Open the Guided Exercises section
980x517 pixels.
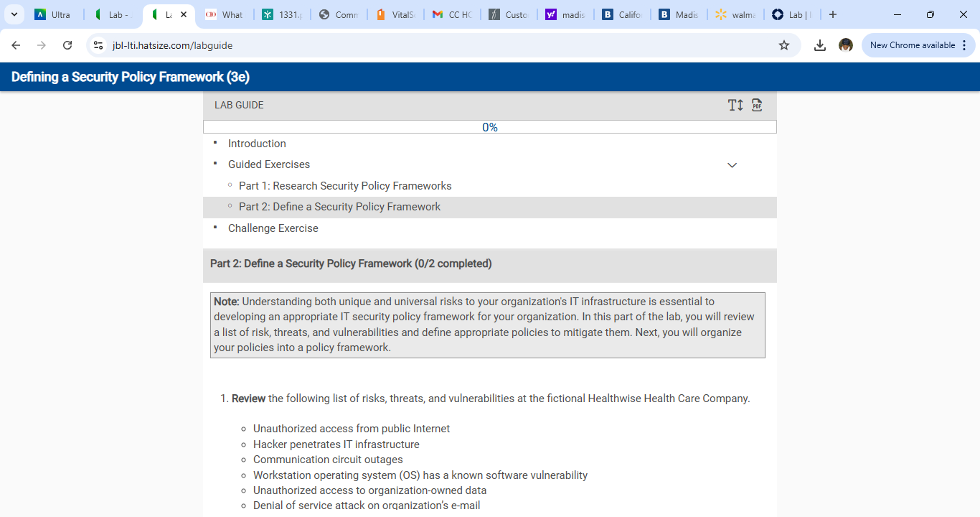pos(269,164)
